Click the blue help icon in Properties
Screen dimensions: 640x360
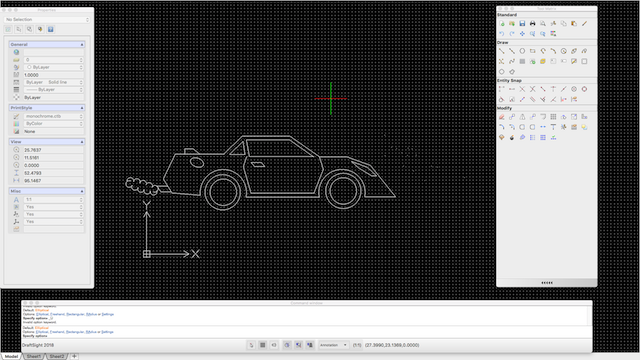(51, 29)
